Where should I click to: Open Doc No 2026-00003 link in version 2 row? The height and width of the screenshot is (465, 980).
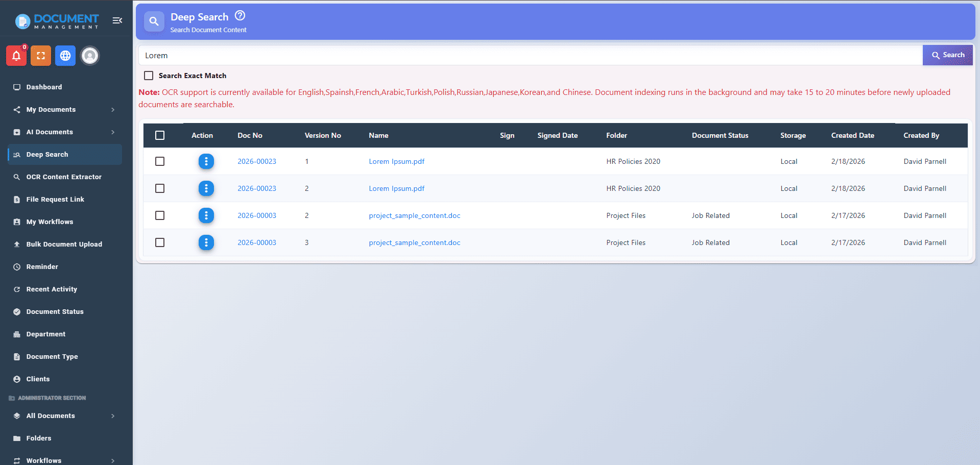[x=257, y=215]
